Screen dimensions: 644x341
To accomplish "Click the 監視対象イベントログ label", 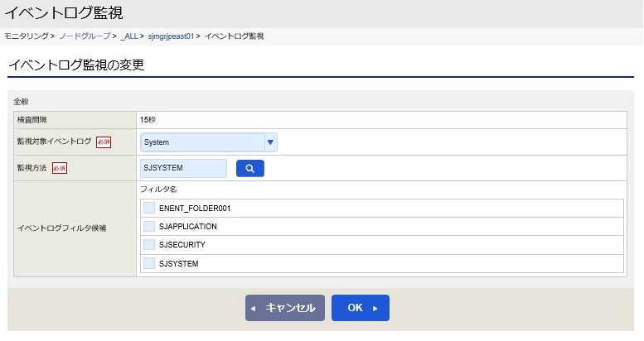I will [x=54, y=142].
